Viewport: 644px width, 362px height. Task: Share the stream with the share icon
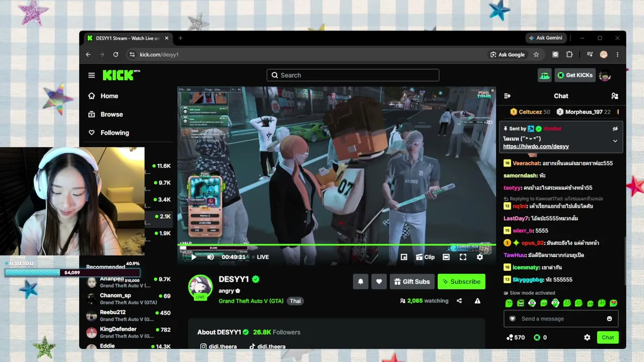tap(459, 301)
